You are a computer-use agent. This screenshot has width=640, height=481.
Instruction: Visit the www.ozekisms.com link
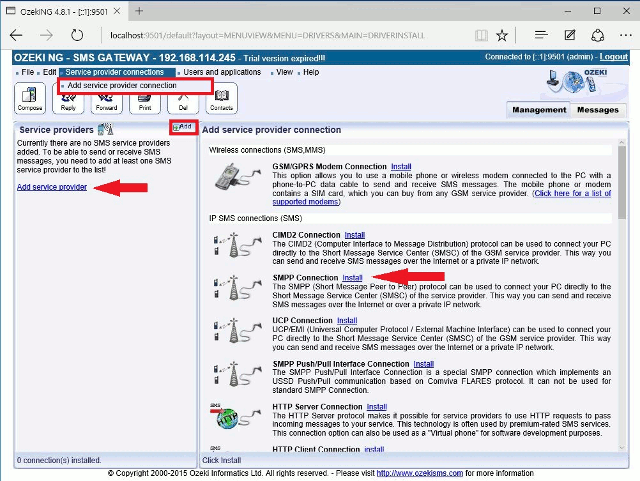420,473
